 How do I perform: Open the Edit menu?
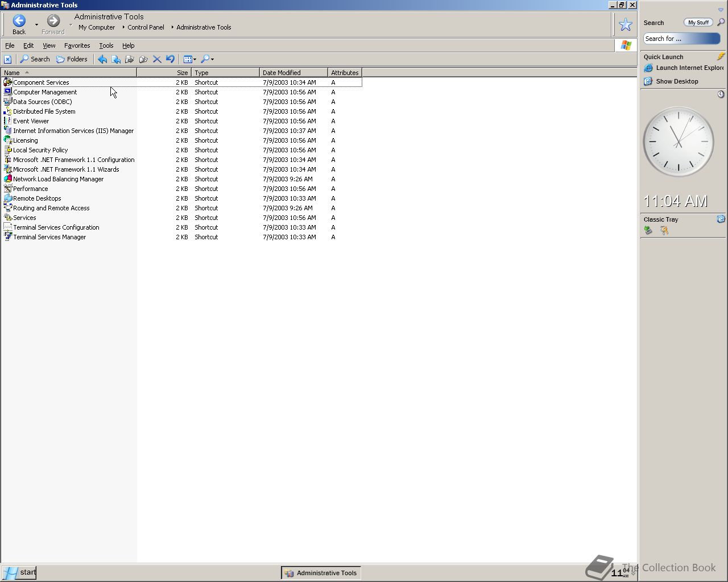pyautogui.click(x=28, y=45)
